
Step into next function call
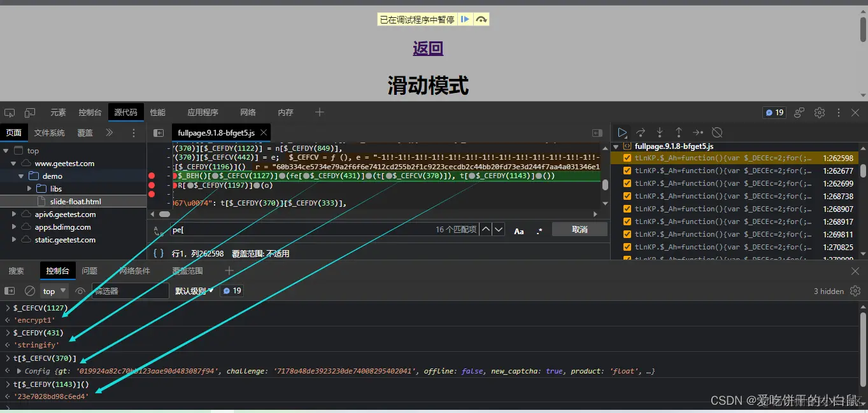coord(660,132)
